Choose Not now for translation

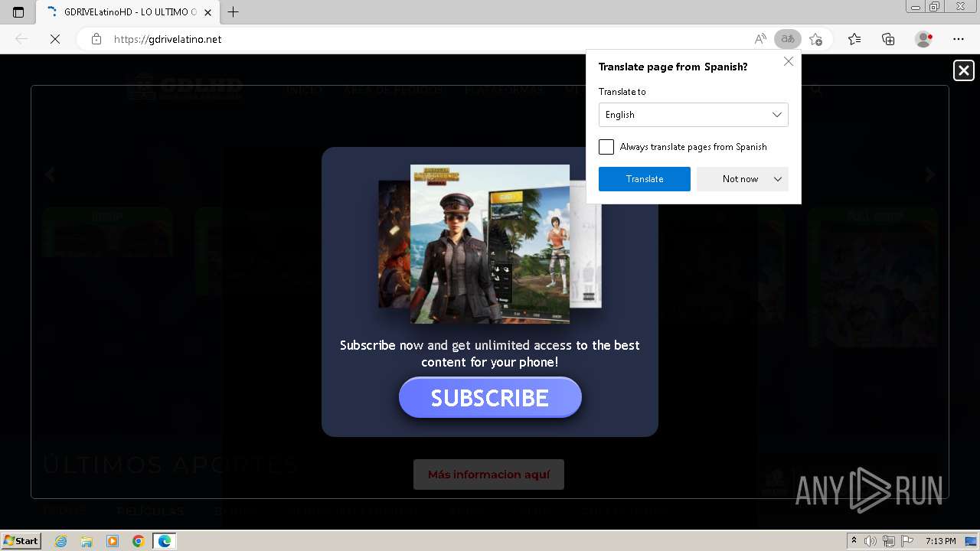[740, 179]
